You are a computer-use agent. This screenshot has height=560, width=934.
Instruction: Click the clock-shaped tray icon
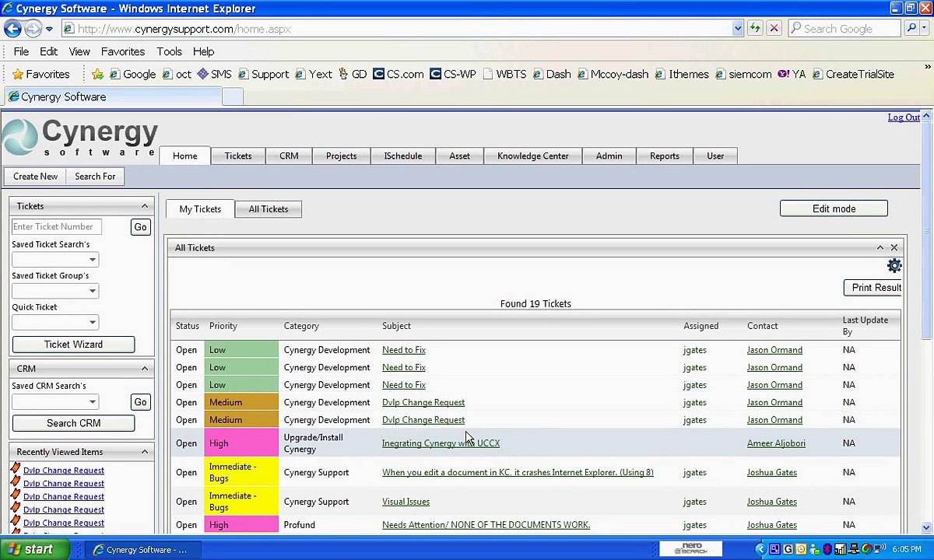(x=801, y=549)
